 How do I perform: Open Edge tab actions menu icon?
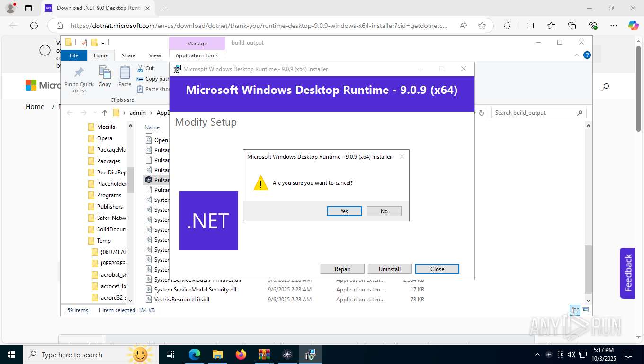[28, 8]
